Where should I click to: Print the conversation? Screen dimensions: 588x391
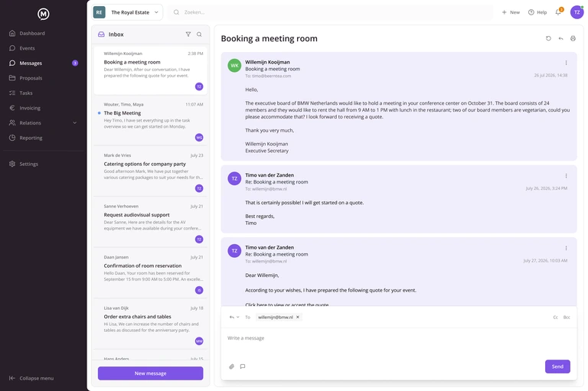pos(573,38)
